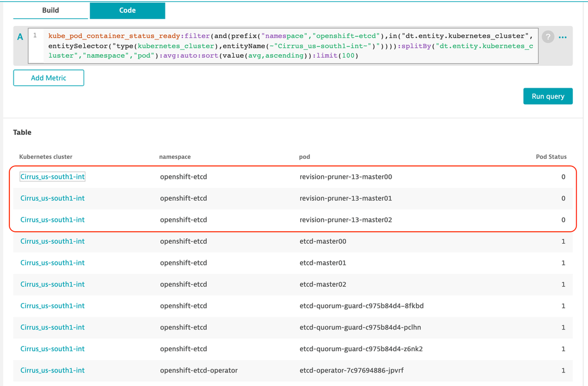Open cluster link for revision-pruner-13-master00 row
588x386 pixels.
[52, 177]
